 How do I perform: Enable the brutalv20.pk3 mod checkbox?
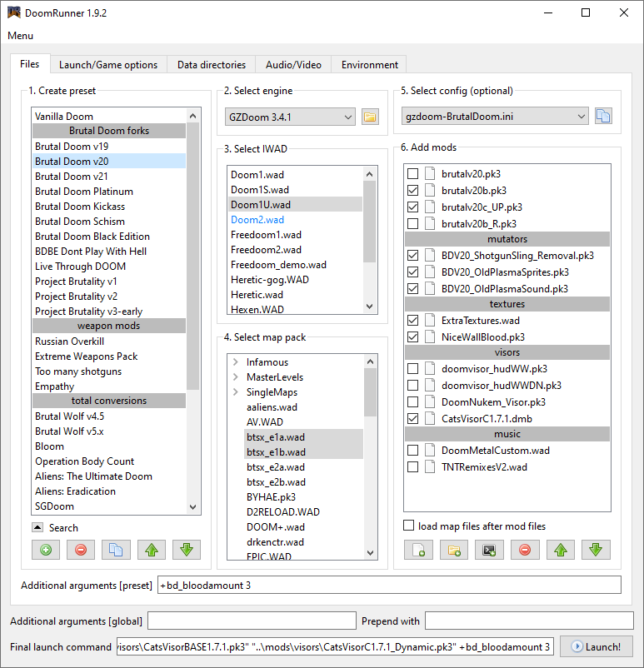(x=412, y=174)
